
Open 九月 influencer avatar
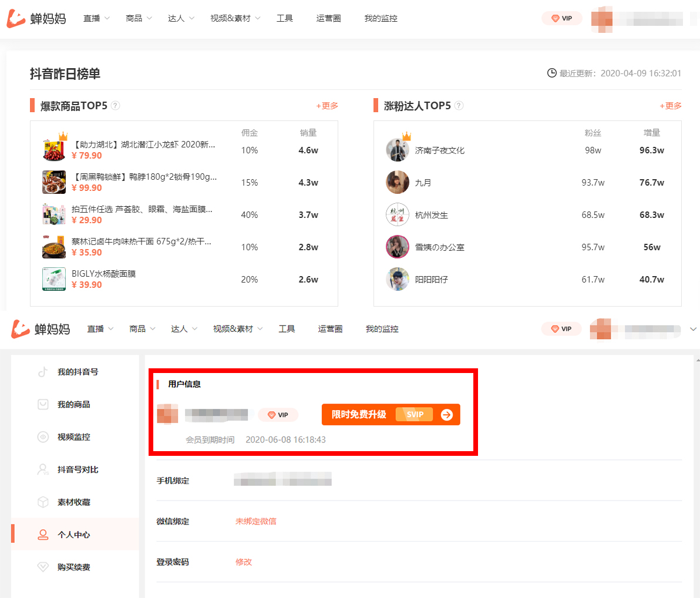(398, 182)
